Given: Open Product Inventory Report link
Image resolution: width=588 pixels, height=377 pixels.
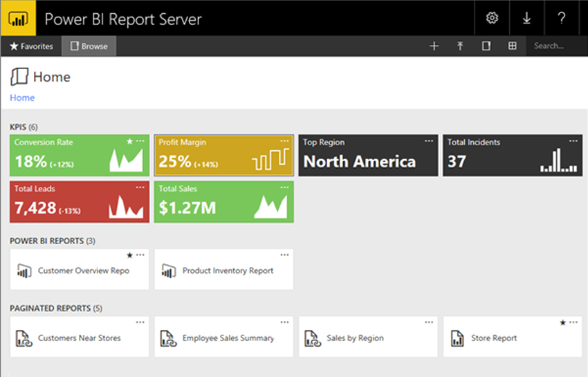Looking at the screenshot, I should click(x=228, y=270).
